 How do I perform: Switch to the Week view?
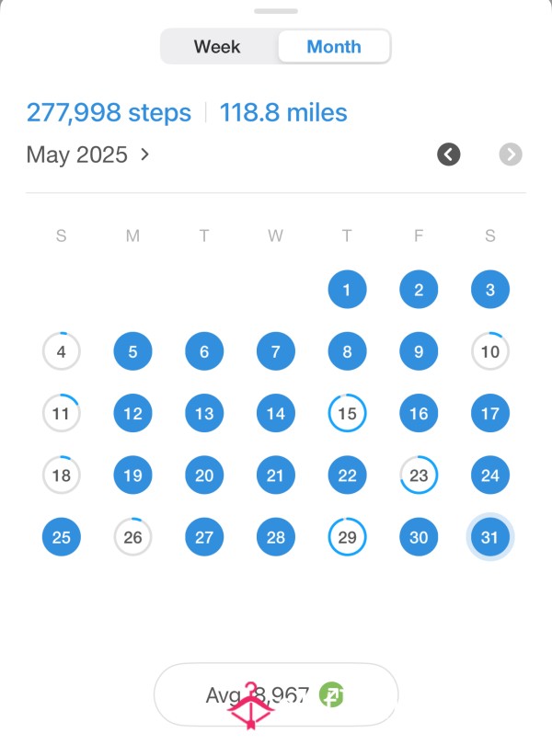click(217, 47)
